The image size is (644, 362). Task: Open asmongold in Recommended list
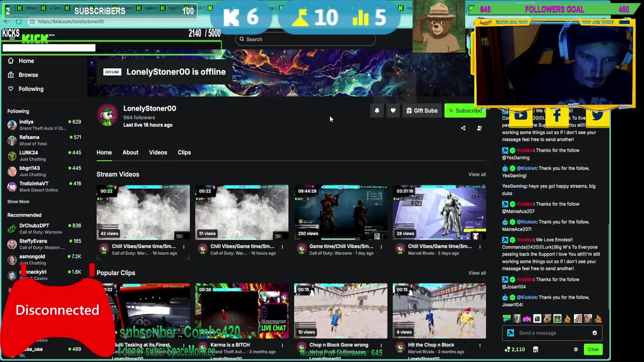[x=44, y=259]
